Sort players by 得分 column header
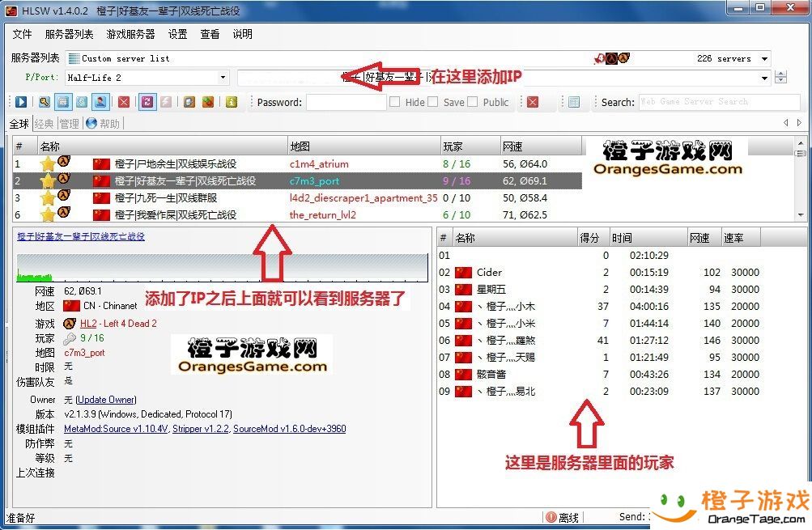This screenshot has height=530, width=812. [593, 238]
